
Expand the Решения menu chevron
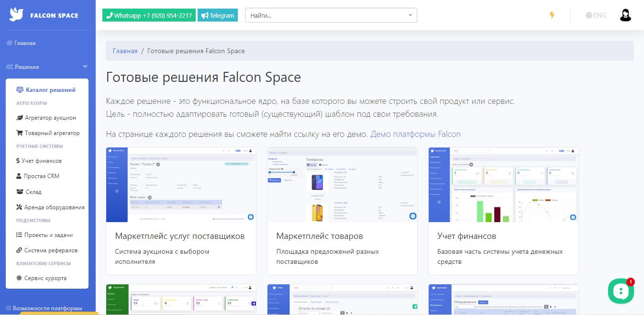85,67
